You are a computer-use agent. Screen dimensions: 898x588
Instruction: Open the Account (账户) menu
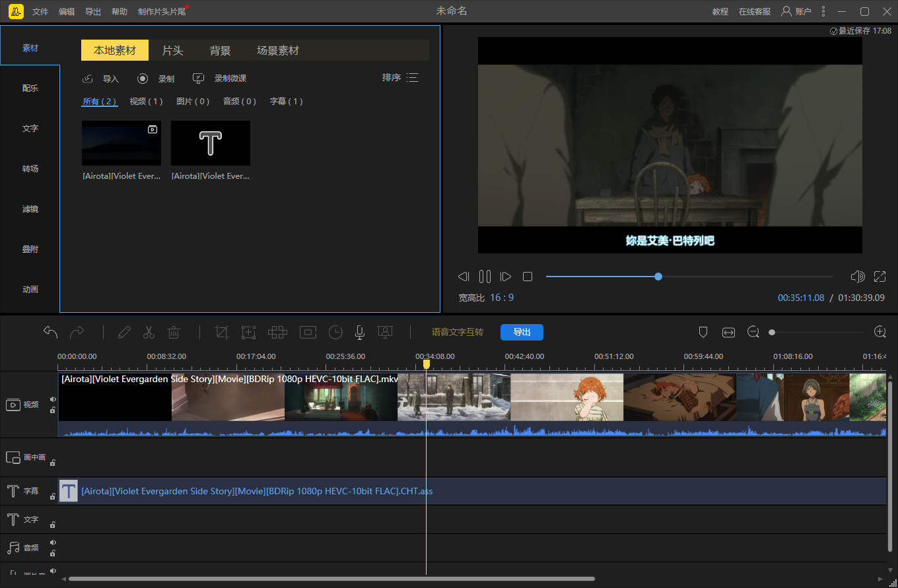coord(796,11)
